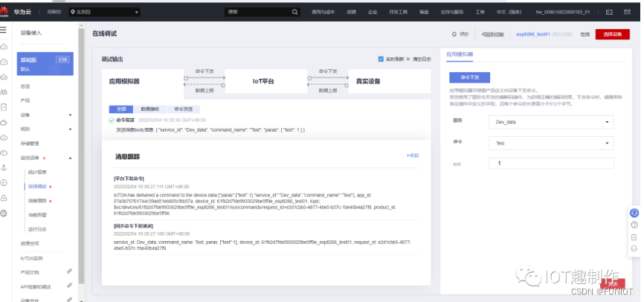The image size is (644, 302).
Task: Click the 回到旧版 link
Action: 492,34
